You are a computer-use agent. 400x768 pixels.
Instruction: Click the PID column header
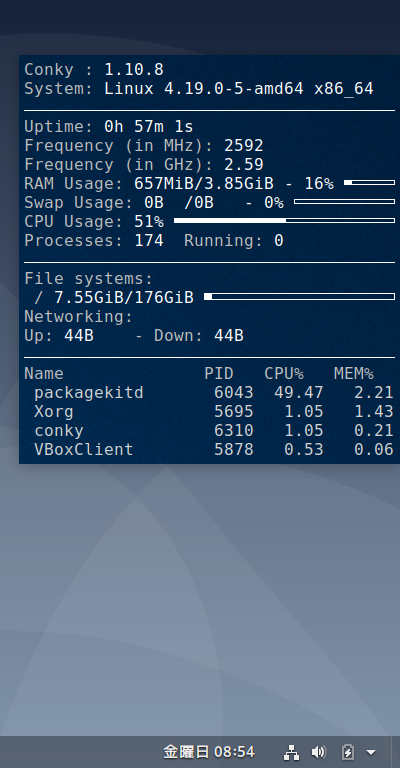(219, 374)
